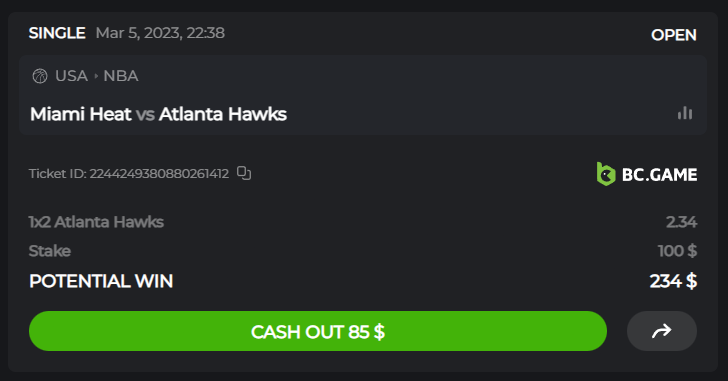Image resolution: width=728 pixels, height=381 pixels.
Task: Open the NBA league breadcrumb
Action: pos(121,76)
